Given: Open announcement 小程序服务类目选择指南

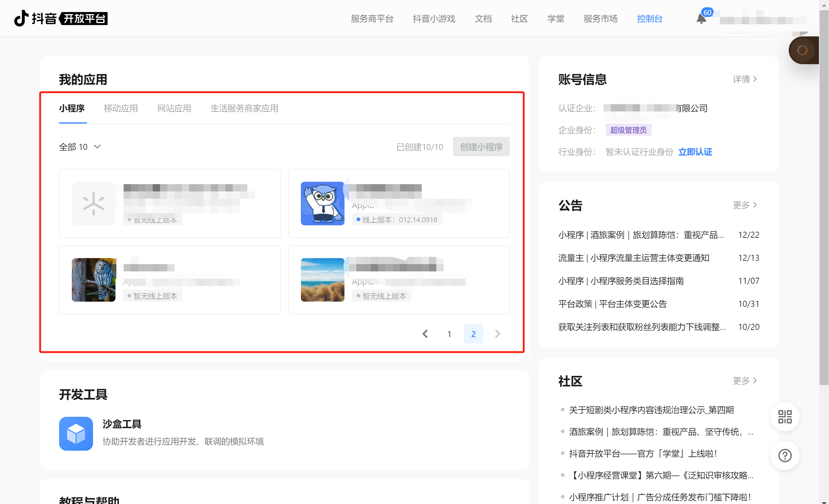Looking at the screenshot, I should pos(621,281).
